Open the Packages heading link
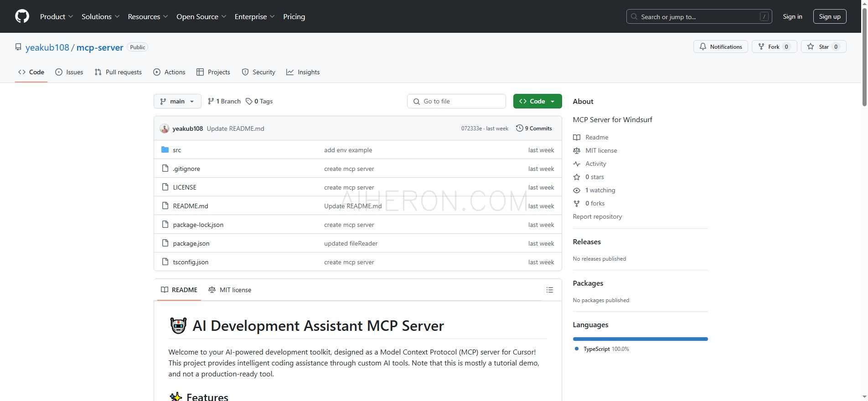Viewport: 868px width, 401px height. pos(588,283)
